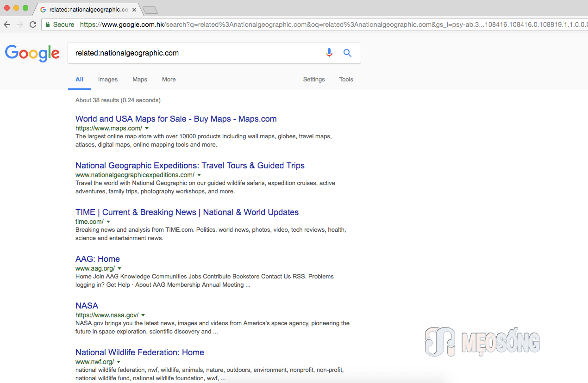Switch to Images results tab
The image size is (588, 383).
[x=108, y=80]
